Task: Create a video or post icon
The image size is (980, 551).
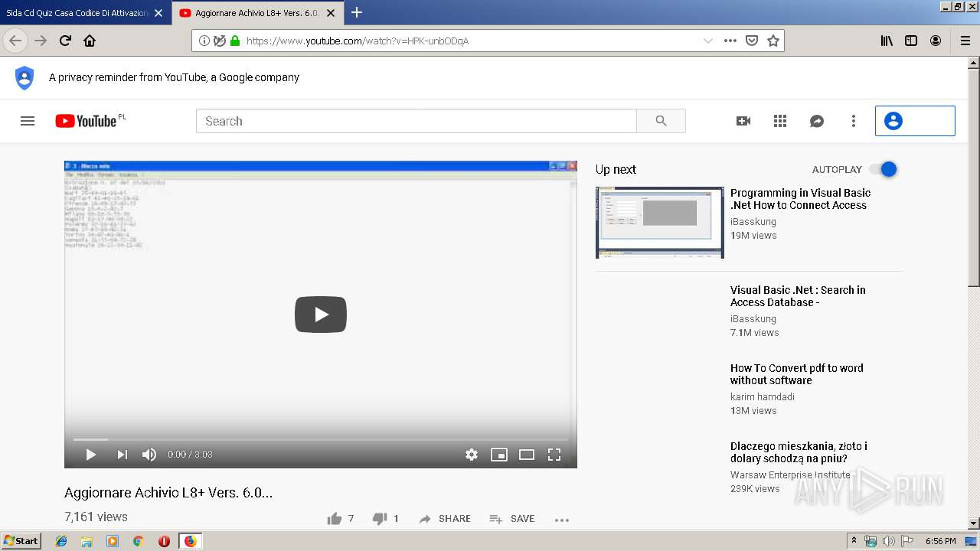Action: pos(743,121)
